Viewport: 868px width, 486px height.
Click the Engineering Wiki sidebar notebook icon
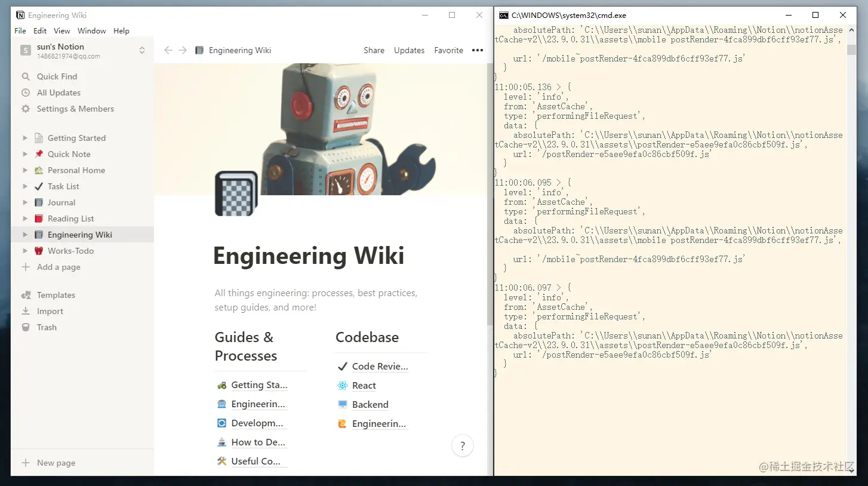[x=39, y=235]
